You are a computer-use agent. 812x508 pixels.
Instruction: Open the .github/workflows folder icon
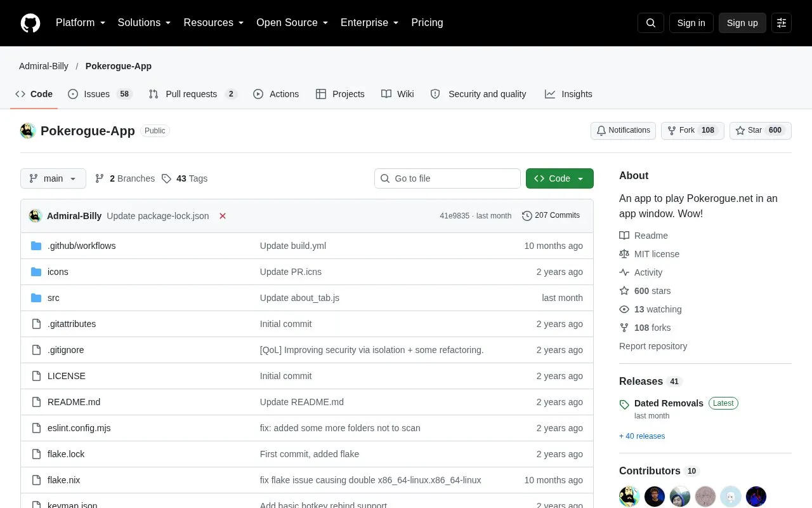coord(36,246)
